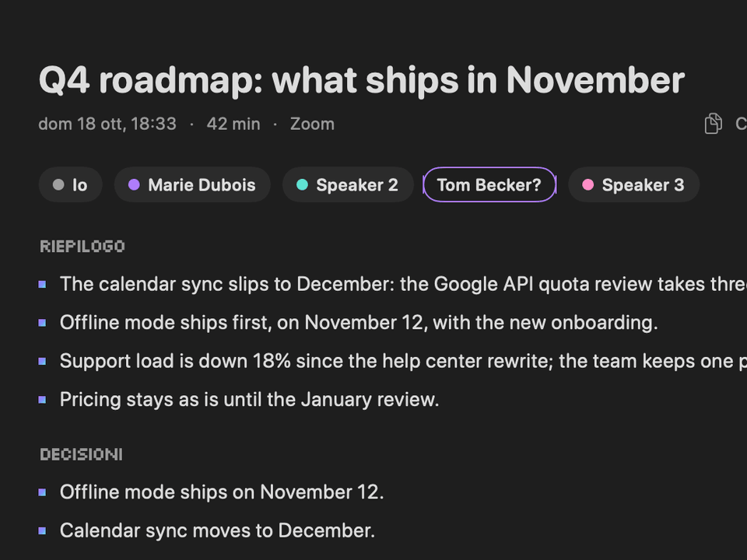Click the support load 18% summary line
The height and width of the screenshot is (560, 747).
tap(403, 362)
